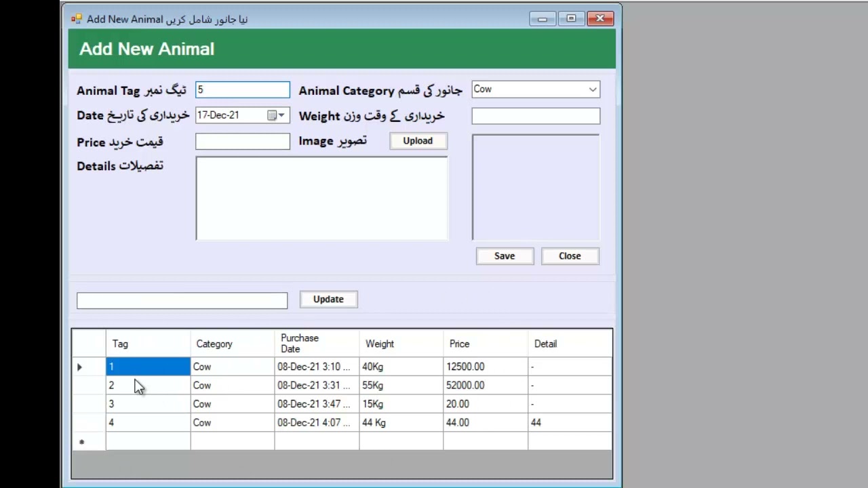Screen dimensions: 868x488
Task: Click price cell 52000.00
Action: [486, 385]
